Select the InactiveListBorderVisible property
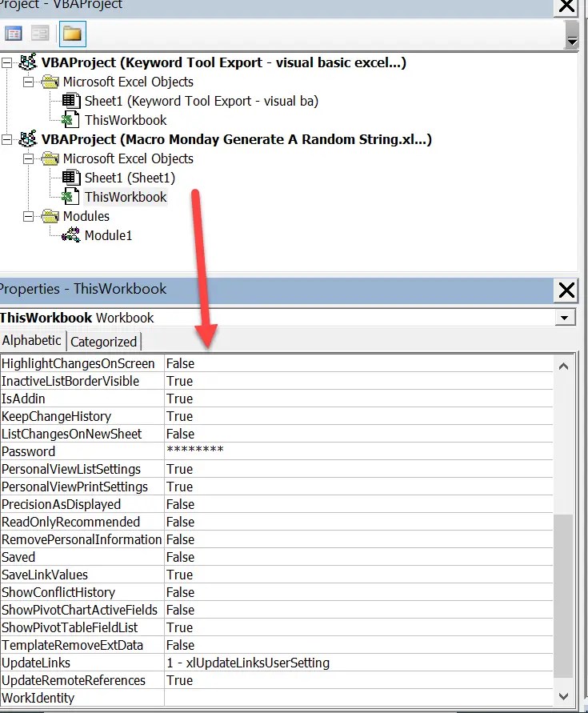 pyautogui.click(x=70, y=381)
